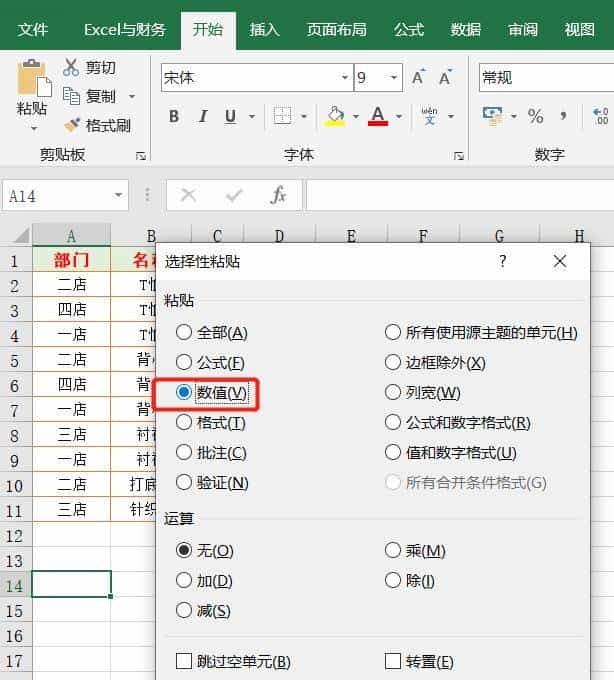Enable 转置(E) checkbox
Screen dimensions: 614x680
point(393,661)
